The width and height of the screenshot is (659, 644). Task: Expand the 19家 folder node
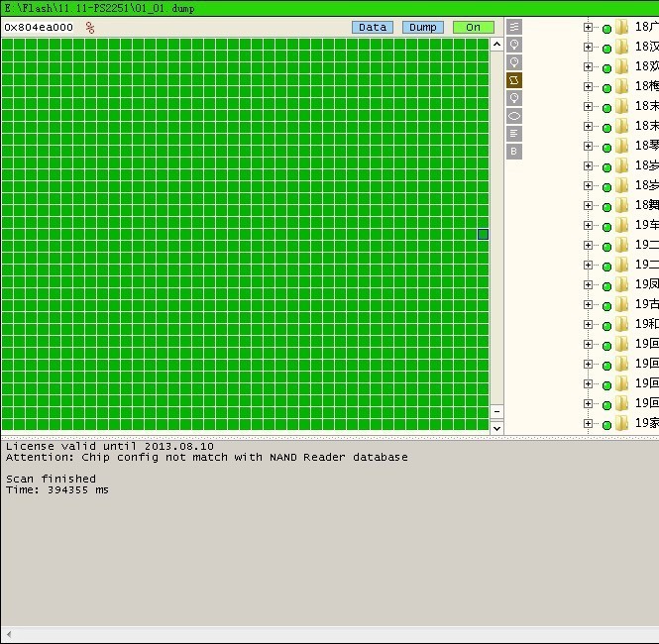point(588,424)
